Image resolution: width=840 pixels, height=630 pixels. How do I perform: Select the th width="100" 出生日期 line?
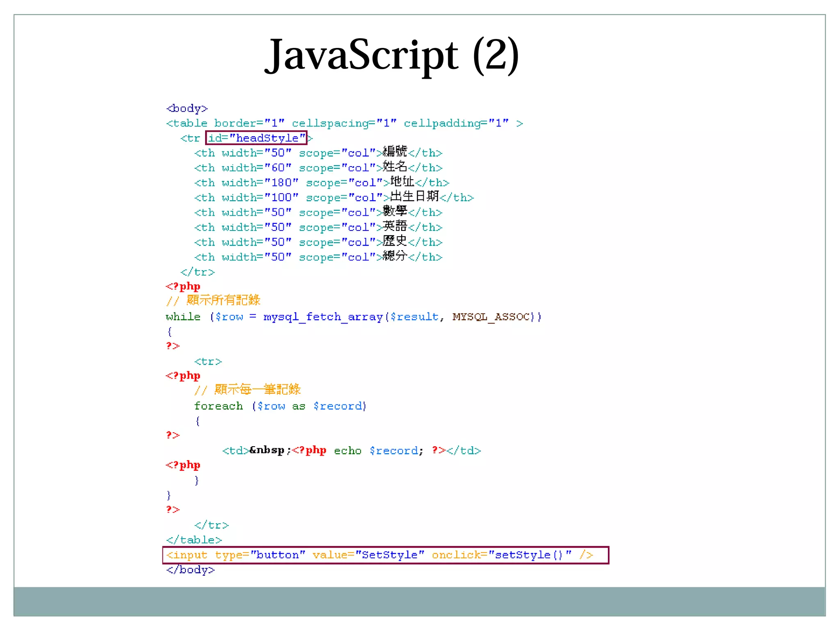[x=334, y=197]
